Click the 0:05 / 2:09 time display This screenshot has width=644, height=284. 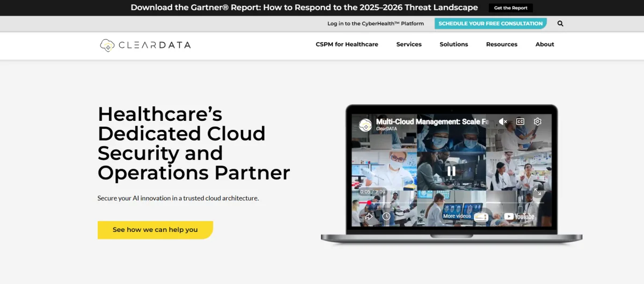372,192
